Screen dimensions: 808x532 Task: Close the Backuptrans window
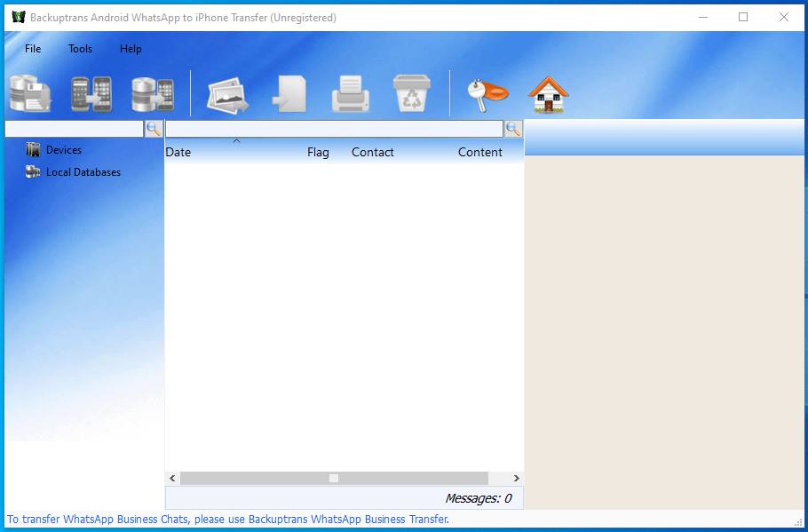(784, 18)
